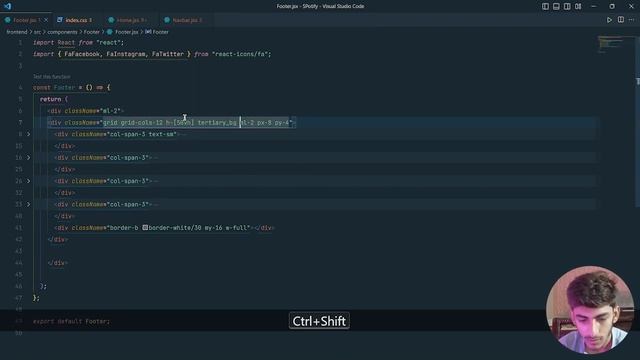Open the editor More Actions ellipsis
The image size is (640, 360).
[632, 20]
